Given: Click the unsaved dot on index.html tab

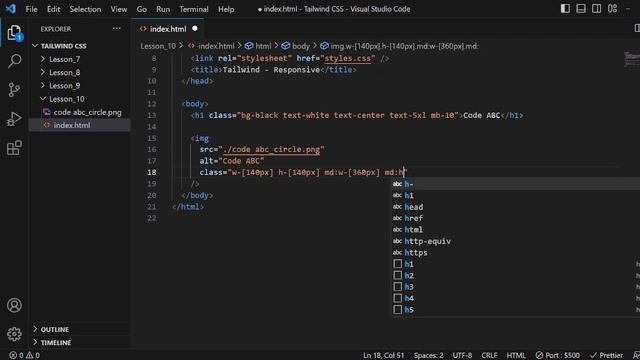Looking at the screenshot, I should pyautogui.click(x=195, y=29).
